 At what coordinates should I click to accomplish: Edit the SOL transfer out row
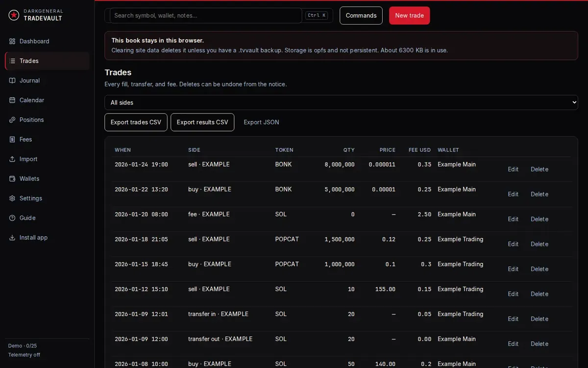[513, 344]
